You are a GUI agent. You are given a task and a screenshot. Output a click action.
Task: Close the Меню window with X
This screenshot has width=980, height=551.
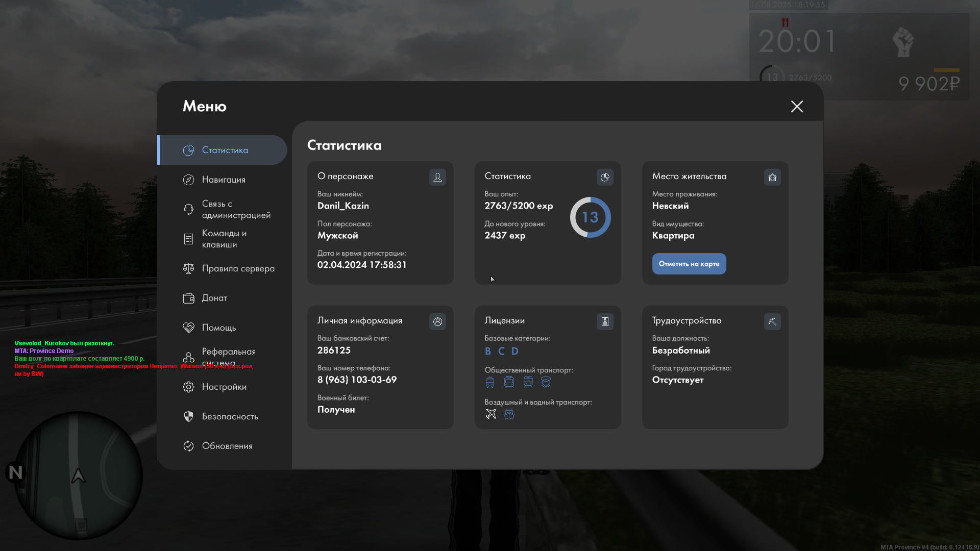click(797, 106)
